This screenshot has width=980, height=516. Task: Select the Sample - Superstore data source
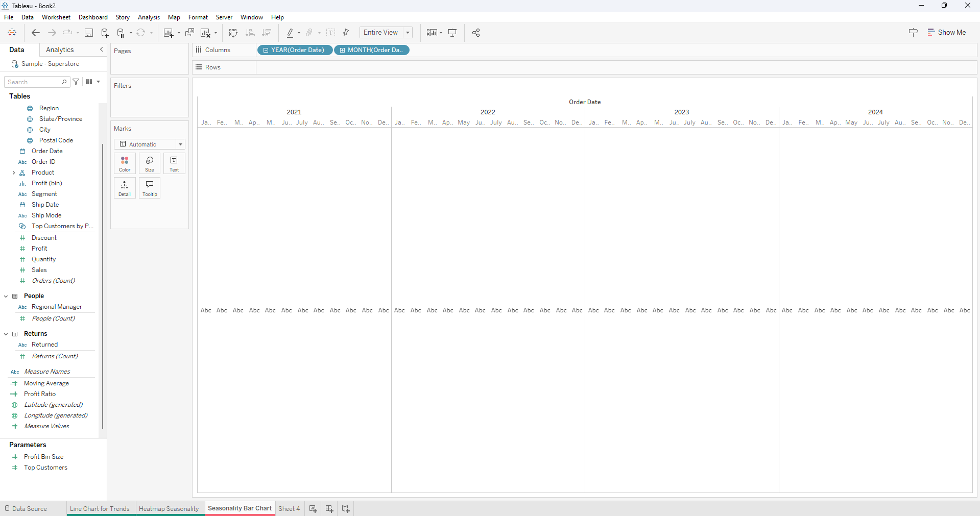[x=50, y=64]
